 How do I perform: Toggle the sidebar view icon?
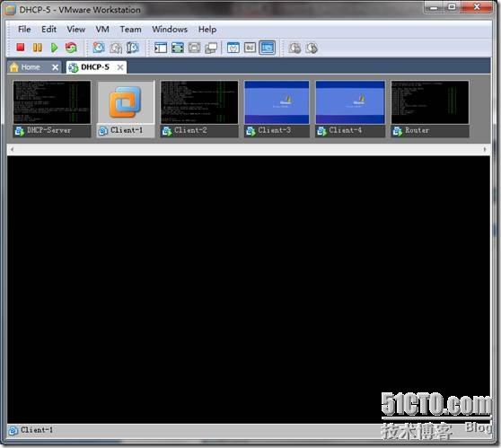(161, 48)
